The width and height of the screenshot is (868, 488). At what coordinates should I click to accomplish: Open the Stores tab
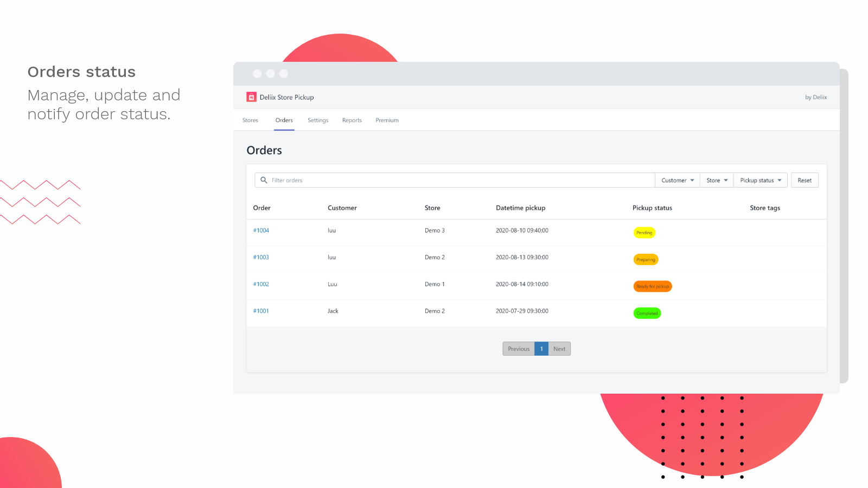[250, 120]
